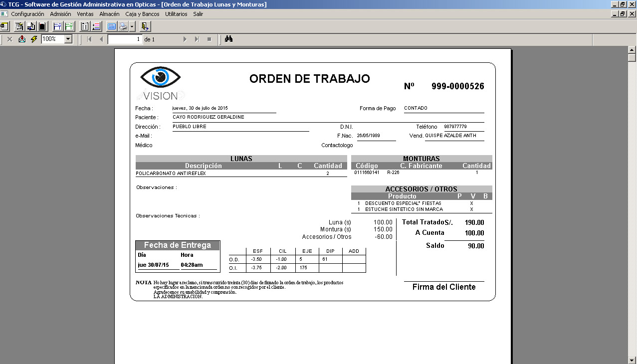Click the page number input field
Screen dimensions: 637x364
125,39
